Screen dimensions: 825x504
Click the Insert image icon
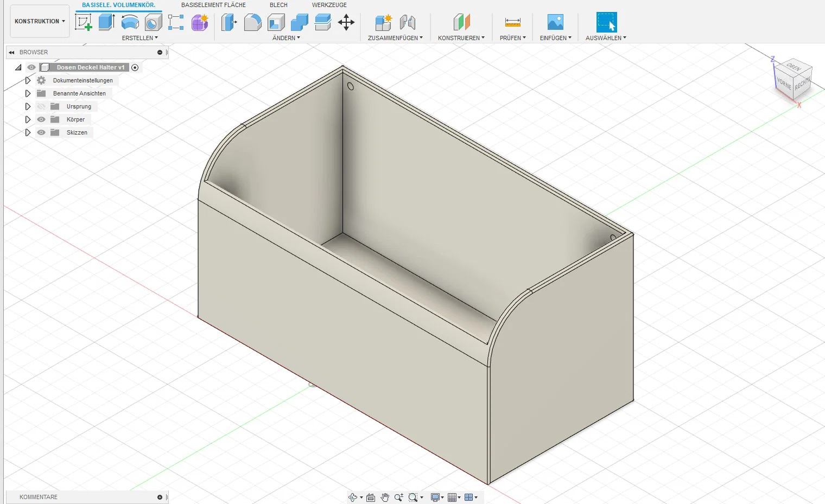pos(555,22)
